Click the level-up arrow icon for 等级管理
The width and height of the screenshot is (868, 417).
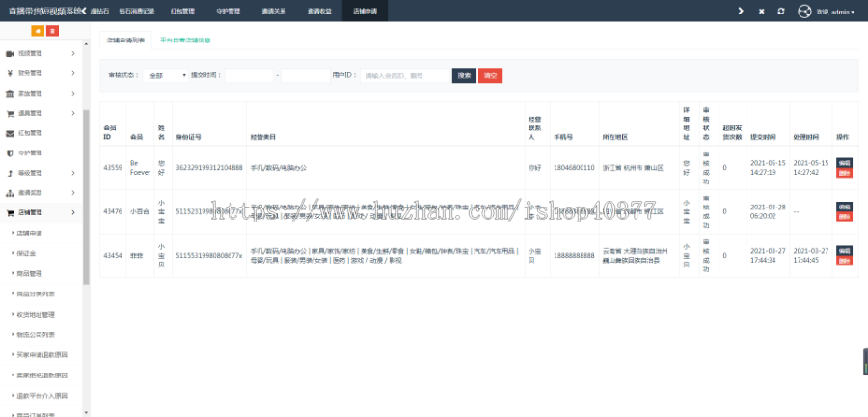(10, 174)
